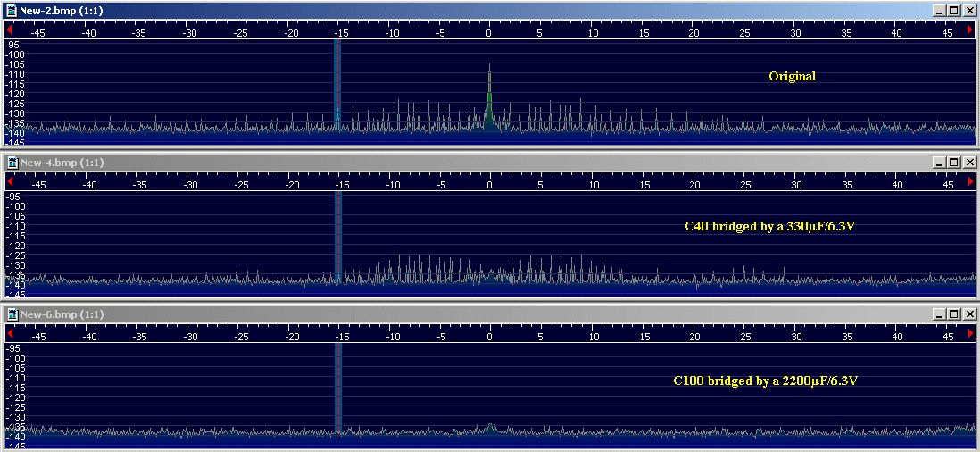Activate the New-6.bmp (1:1) title bar
This screenshot has width=980, height=452.
click(489, 314)
